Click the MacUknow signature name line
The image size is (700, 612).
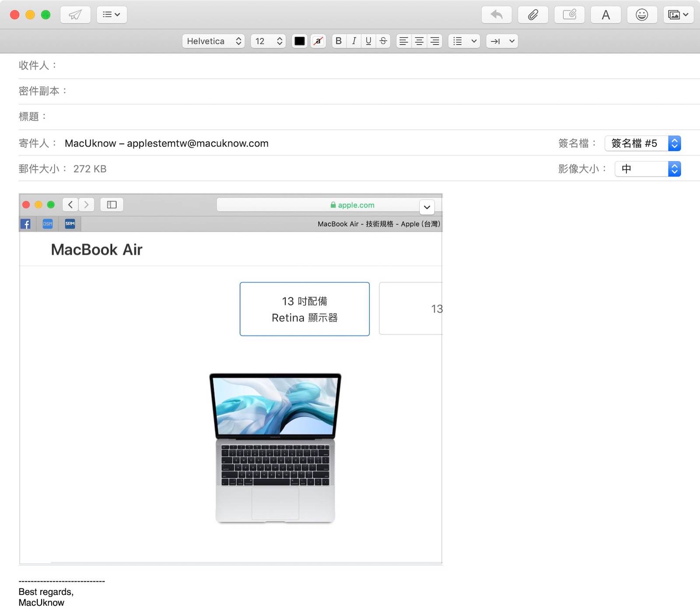click(41, 603)
